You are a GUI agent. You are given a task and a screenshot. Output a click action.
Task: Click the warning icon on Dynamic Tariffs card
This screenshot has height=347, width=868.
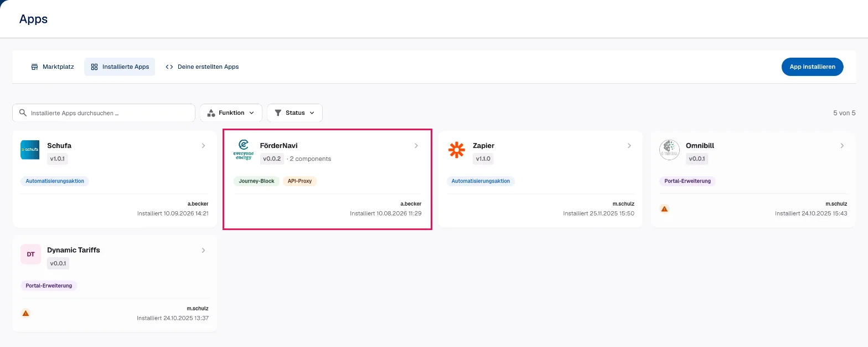point(25,313)
